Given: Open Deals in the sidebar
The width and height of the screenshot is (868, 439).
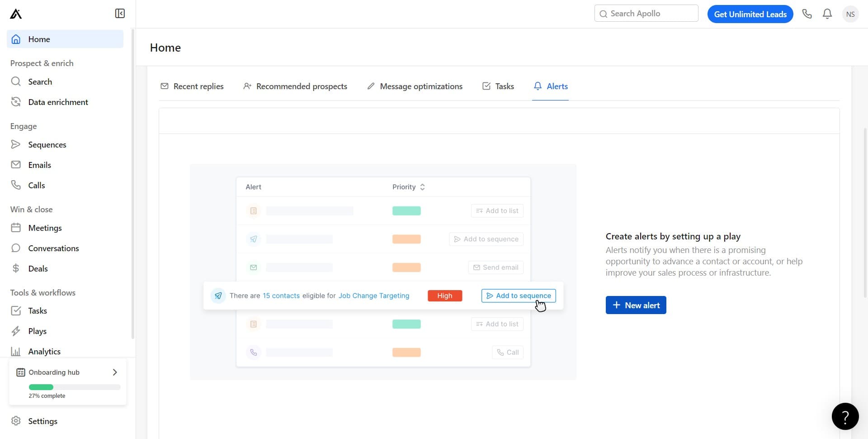Looking at the screenshot, I should 38,268.
